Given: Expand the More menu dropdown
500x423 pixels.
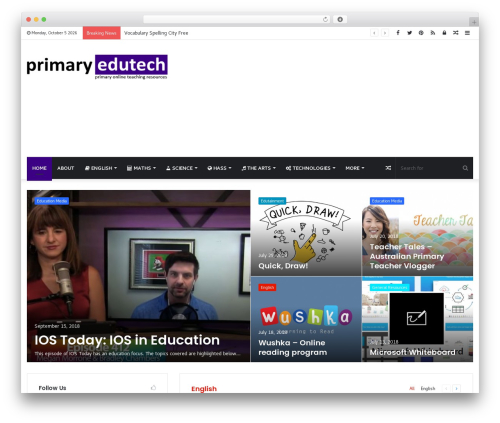Looking at the screenshot, I should tap(355, 168).
